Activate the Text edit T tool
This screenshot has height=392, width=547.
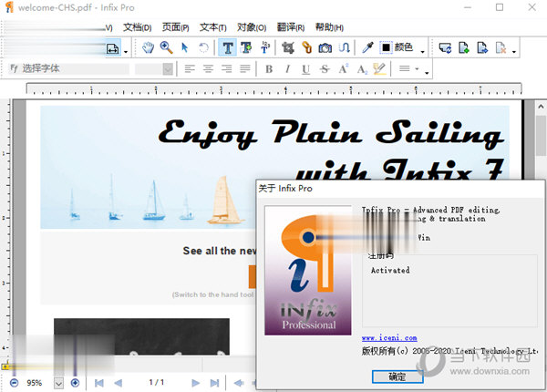(x=227, y=47)
